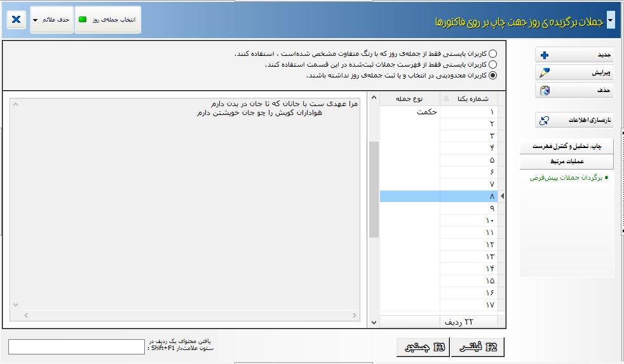Screen dimensions: 624x364
Task: Click the بازسازی اطلاعات refresh icon
Action: (544, 119)
